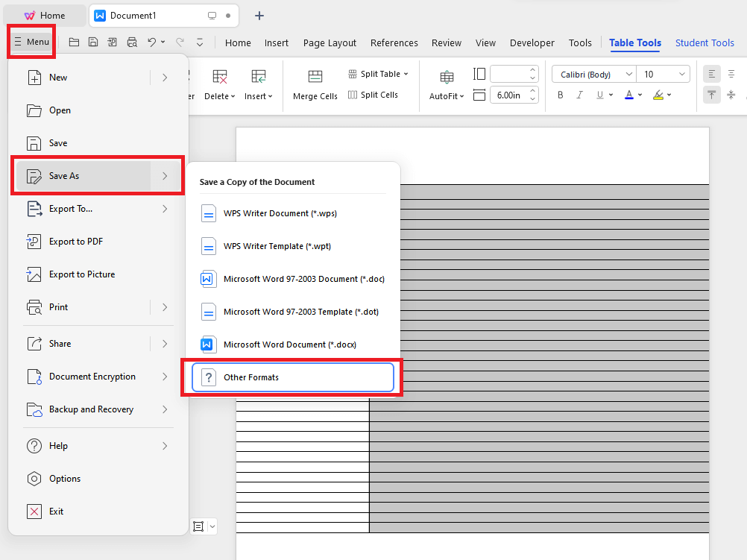The height and width of the screenshot is (560, 747).
Task: Choose WPS Writer Template (*.wpt) format
Action: (x=292, y=246)
